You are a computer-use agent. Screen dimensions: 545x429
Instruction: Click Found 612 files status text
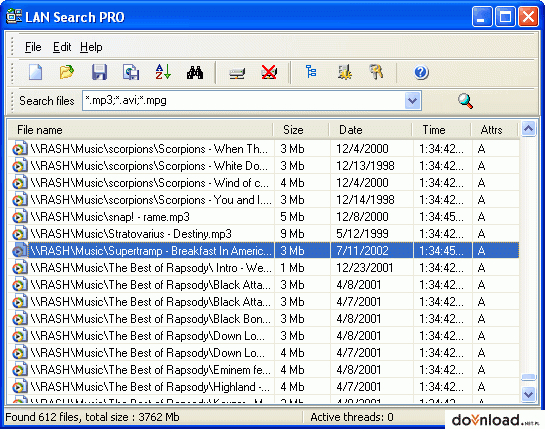click(92, 417)
